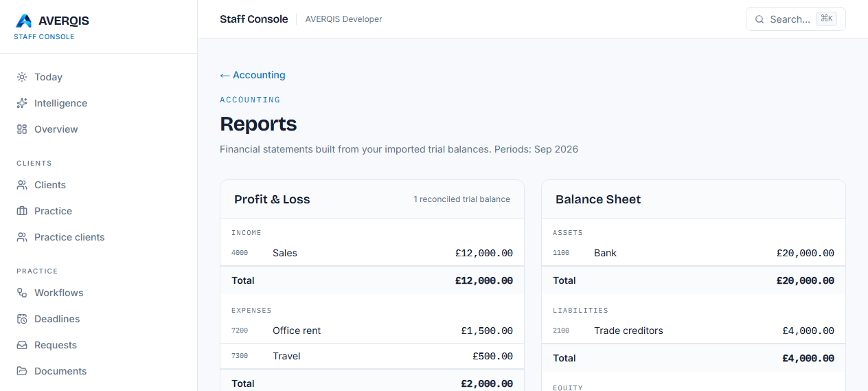Click the Today sun icon
Image resolution: width=868 pixels, height=391 pixels.
tap(22, 77)
